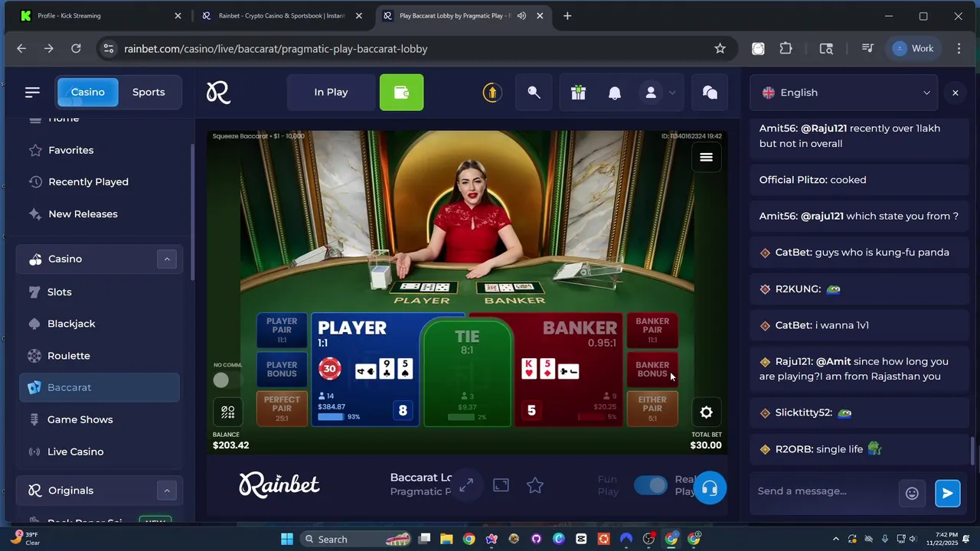The image size is (980, 551).
Task: Favorite the game with star icon
Action: pyautogui.click(x=535, y=485)
